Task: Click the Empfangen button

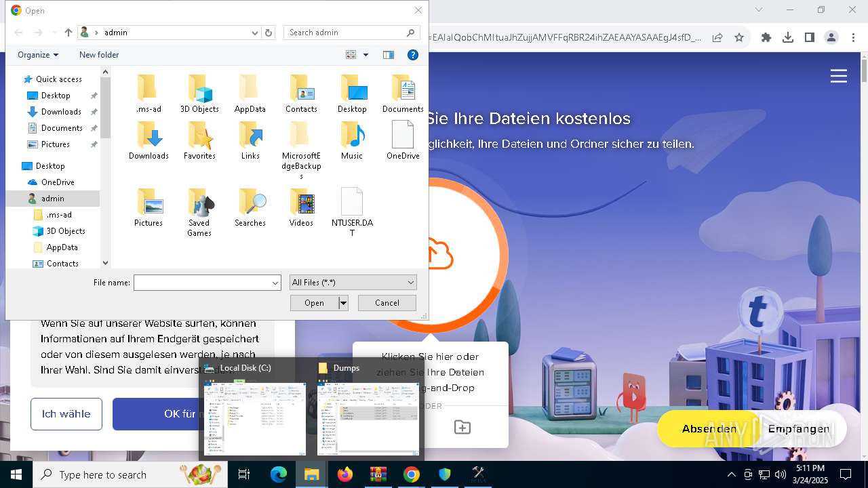Action: 799,428
